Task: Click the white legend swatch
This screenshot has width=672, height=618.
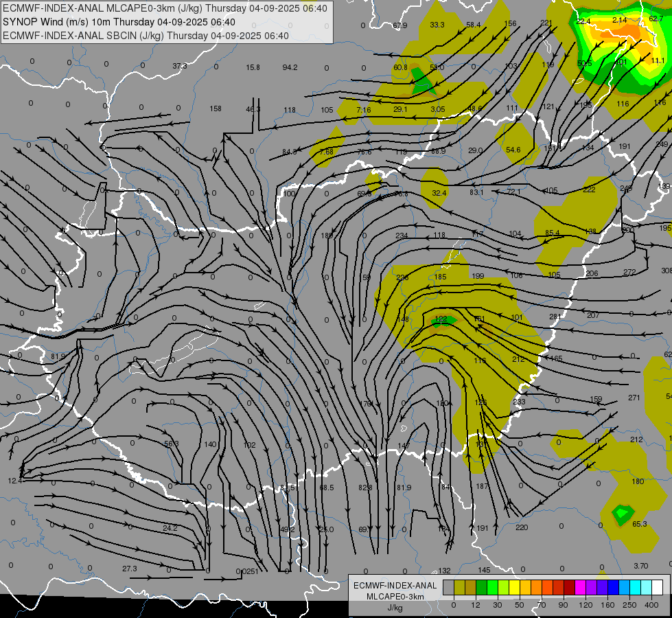Action: 658,588
